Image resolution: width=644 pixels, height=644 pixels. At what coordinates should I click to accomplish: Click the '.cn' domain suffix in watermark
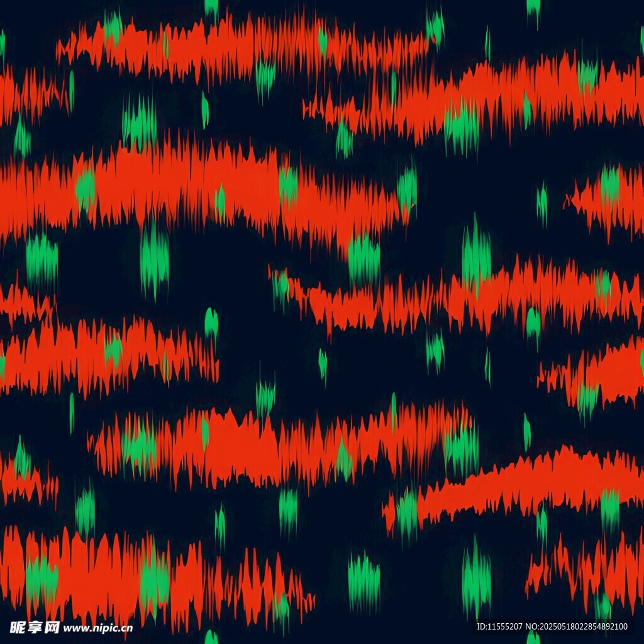point(125,628)
